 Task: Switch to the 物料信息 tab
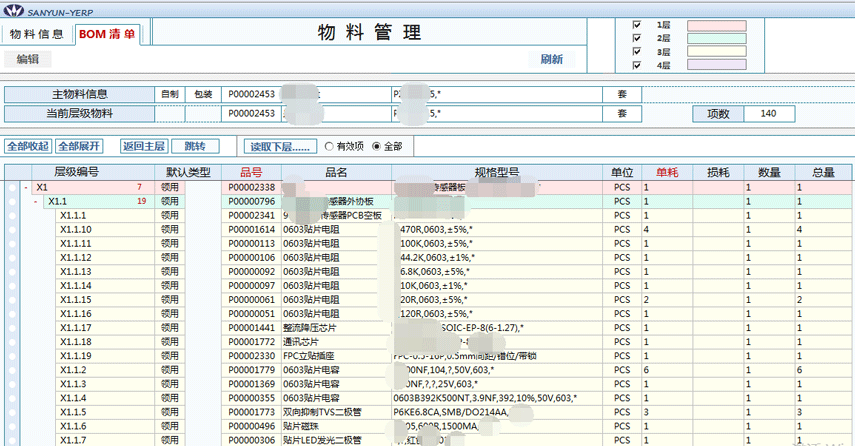coord(36,34)
